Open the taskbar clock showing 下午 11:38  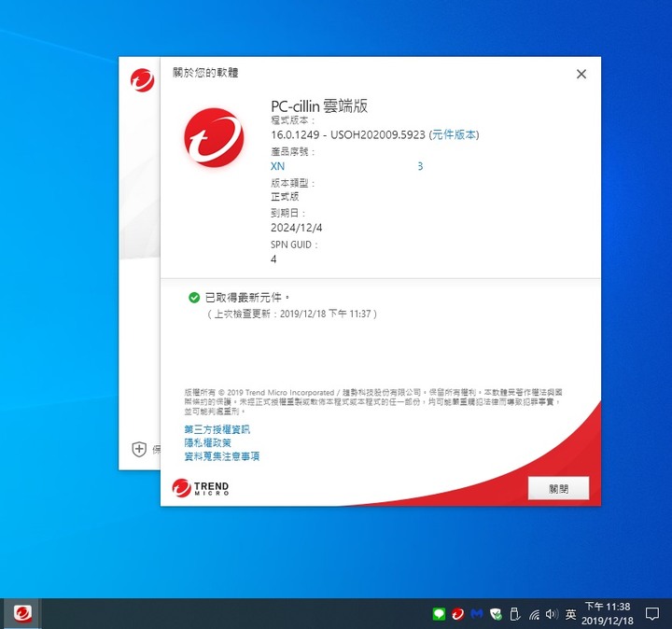608,613
